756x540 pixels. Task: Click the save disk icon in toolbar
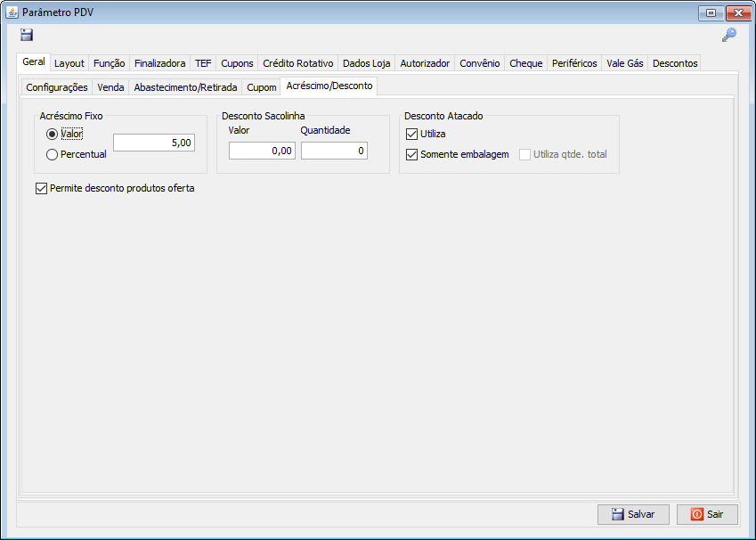coord(27,35)
